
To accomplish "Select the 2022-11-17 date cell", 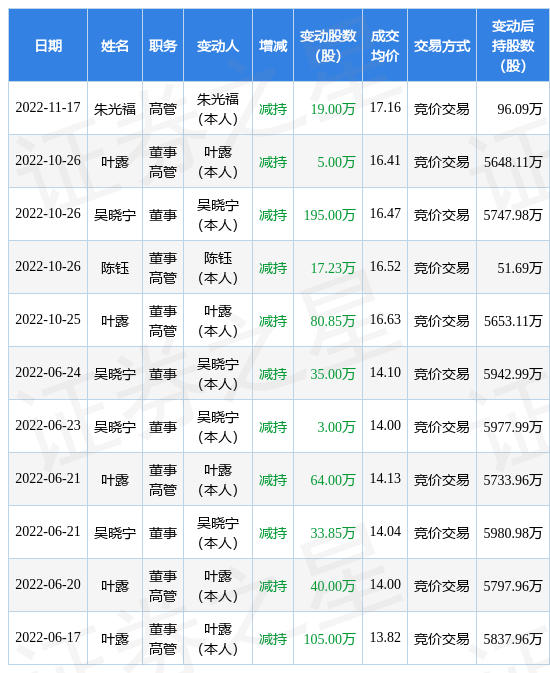I will coord(48,108).
